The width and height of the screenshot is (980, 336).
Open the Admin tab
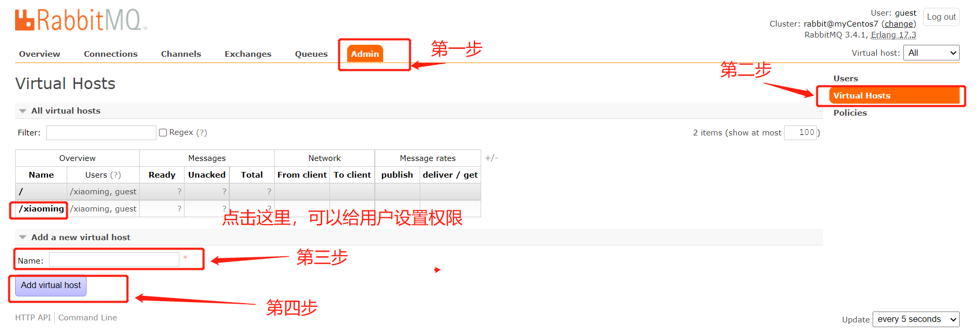coord(365,54)
